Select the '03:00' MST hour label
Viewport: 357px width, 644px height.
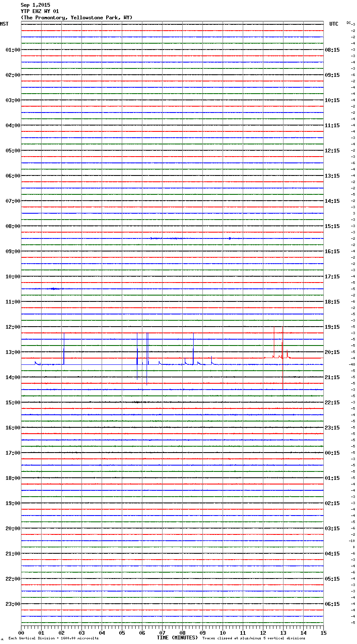pos(13,100)
